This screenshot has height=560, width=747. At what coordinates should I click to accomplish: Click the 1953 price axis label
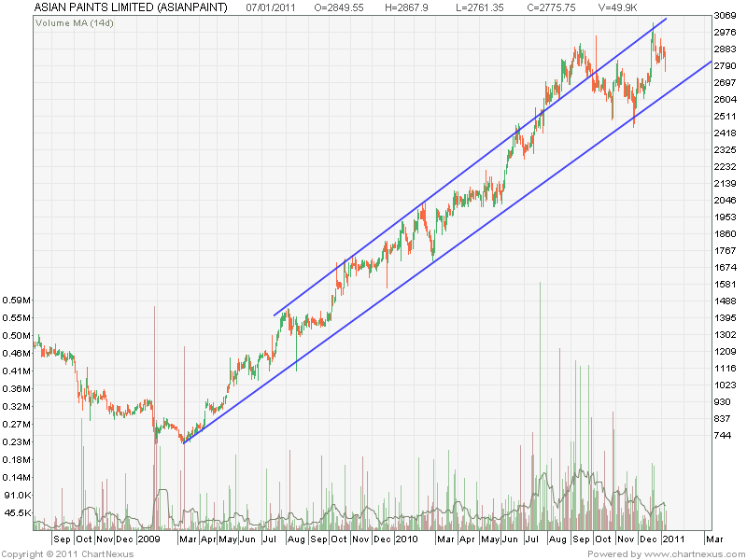(725, 217)
